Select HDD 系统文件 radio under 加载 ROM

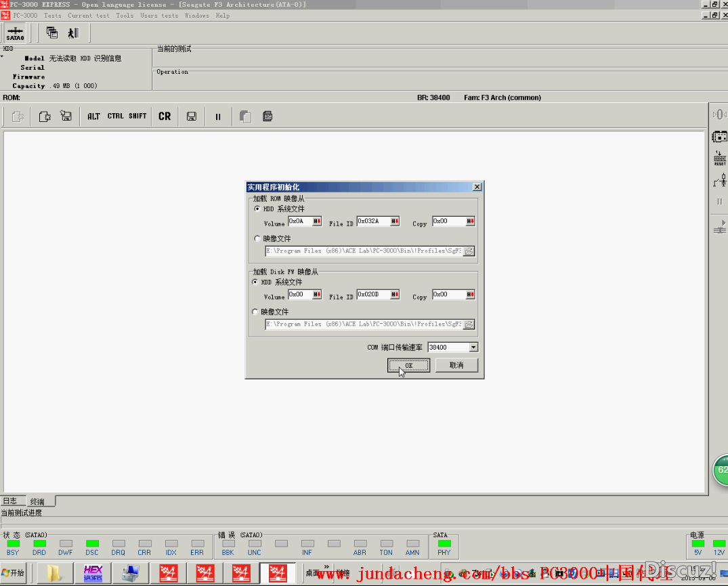(x=257, y=209)
